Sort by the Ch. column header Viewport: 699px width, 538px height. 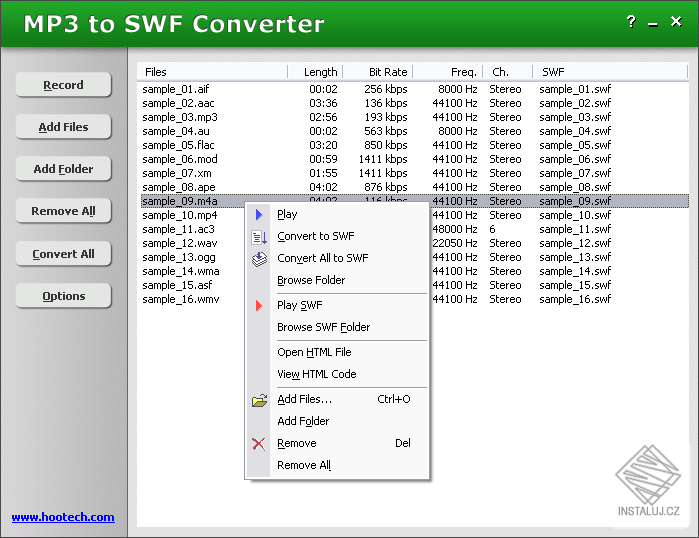(x=508, y=72)
